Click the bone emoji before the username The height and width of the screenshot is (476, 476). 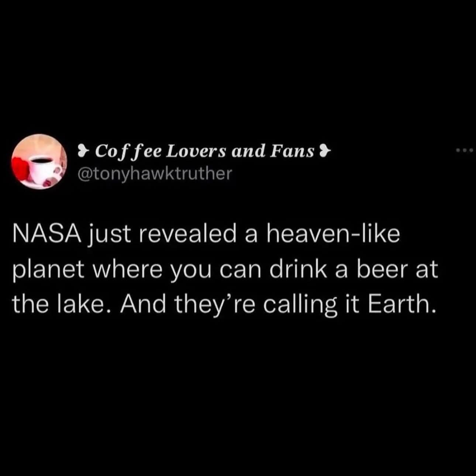[83, 150]
